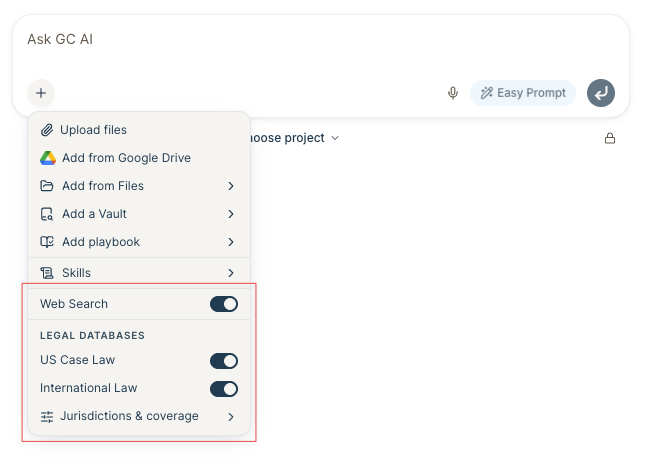Viewport: 660px width, 468px height.
Task: Click the plus attachment button
Action: (41, 93)
